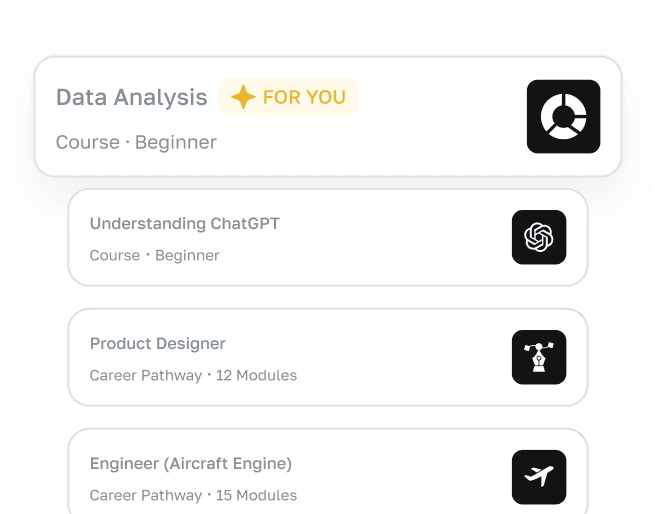Screen dimensions: 655x514
Task: Click the Product Designer pen tool icon
Action: [539, 357]
